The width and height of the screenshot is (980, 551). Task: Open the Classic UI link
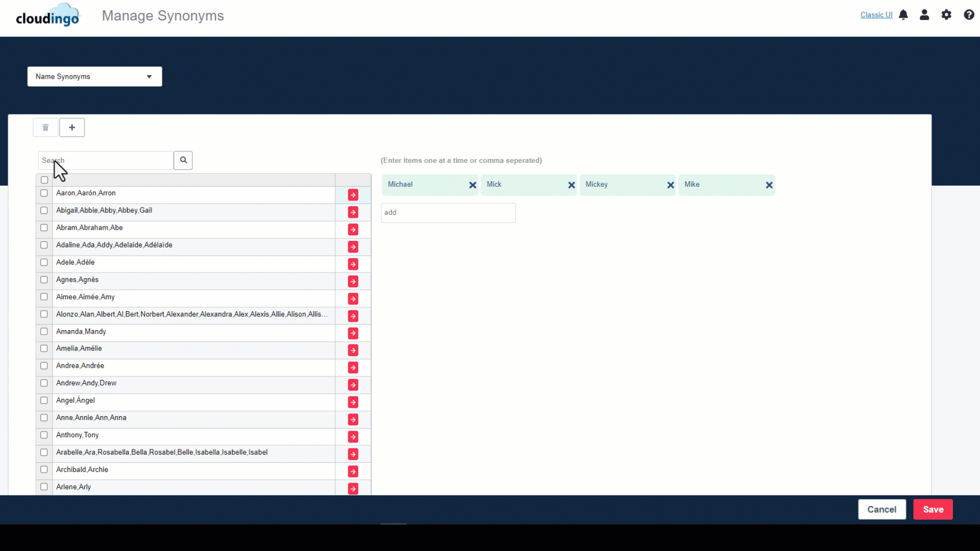[875, 15]
